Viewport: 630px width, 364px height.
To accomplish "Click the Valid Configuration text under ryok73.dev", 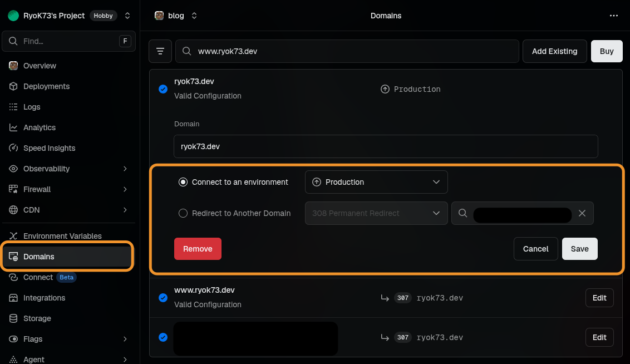I will tap(208, 96).
